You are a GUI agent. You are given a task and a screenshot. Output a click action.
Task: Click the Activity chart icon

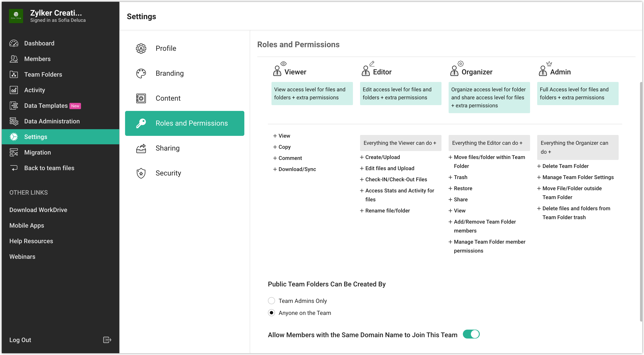[x=14, y=90]
